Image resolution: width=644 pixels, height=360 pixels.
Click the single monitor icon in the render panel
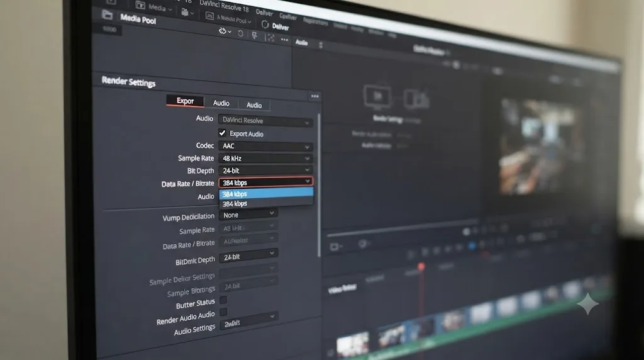pos(377,97)
